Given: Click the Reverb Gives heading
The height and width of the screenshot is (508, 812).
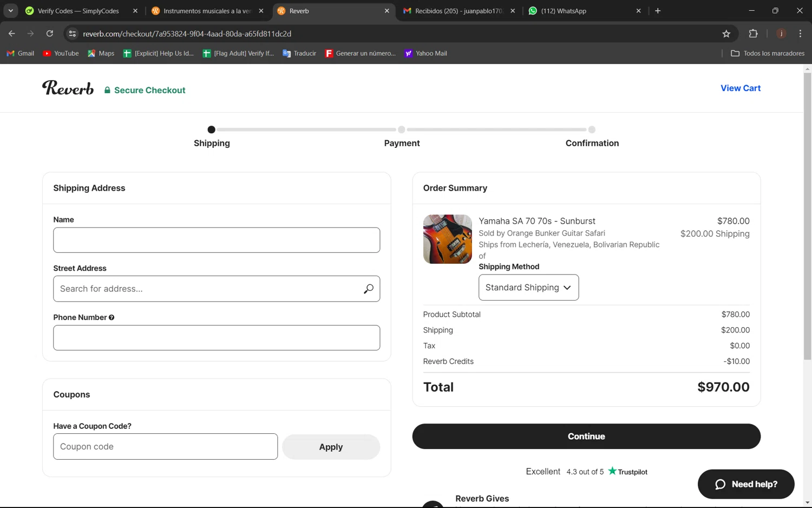Looking at the screenshot, I should [x=482, y=499].
